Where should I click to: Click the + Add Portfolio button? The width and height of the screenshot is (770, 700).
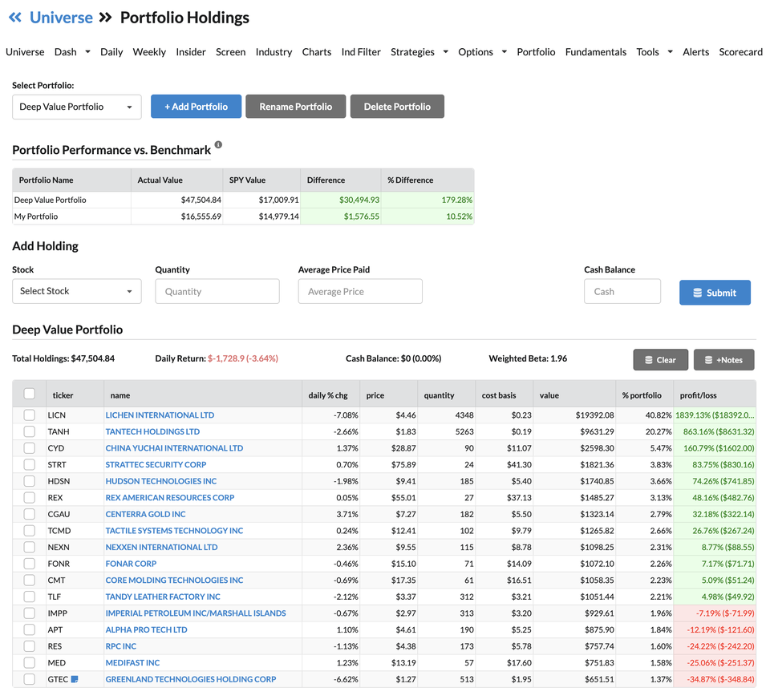click(x=196, y=107)
